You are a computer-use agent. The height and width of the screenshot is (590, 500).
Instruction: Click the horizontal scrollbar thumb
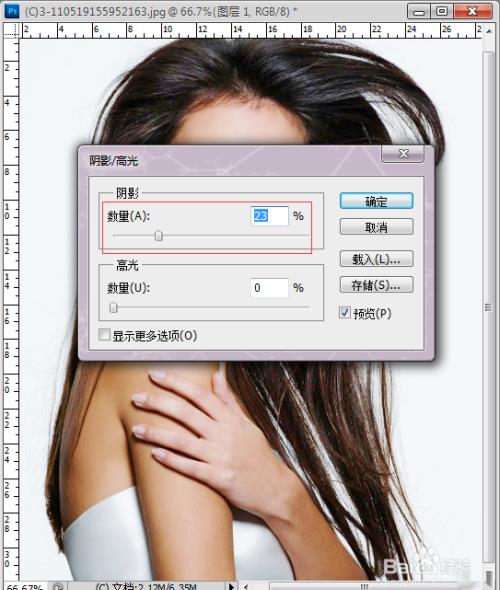coord(364,586)
